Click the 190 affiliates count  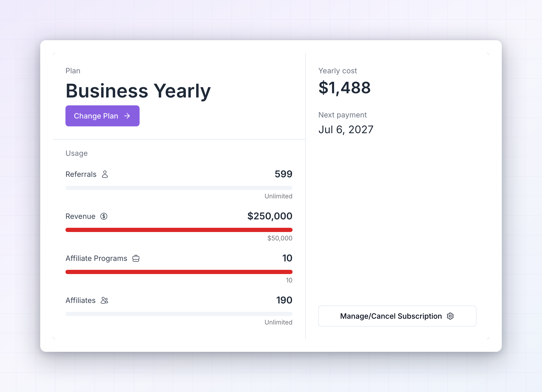click(284, 300)
